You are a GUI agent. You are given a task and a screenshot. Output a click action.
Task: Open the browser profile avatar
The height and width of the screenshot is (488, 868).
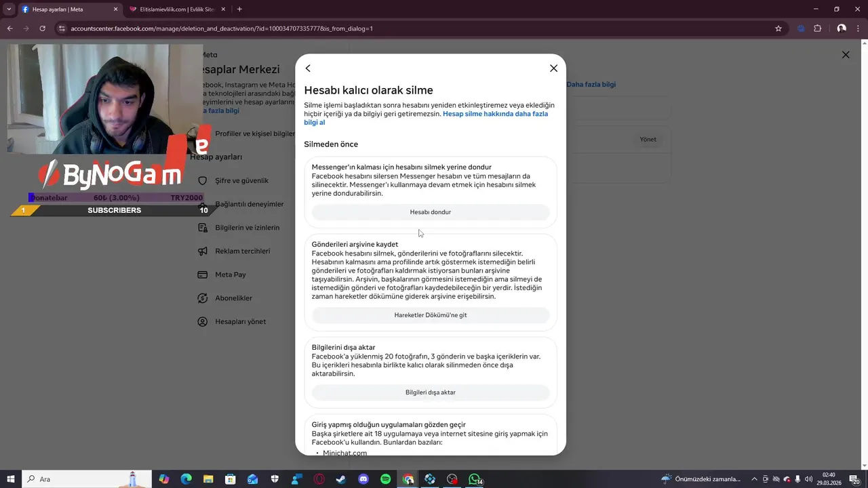coord(842,28)
